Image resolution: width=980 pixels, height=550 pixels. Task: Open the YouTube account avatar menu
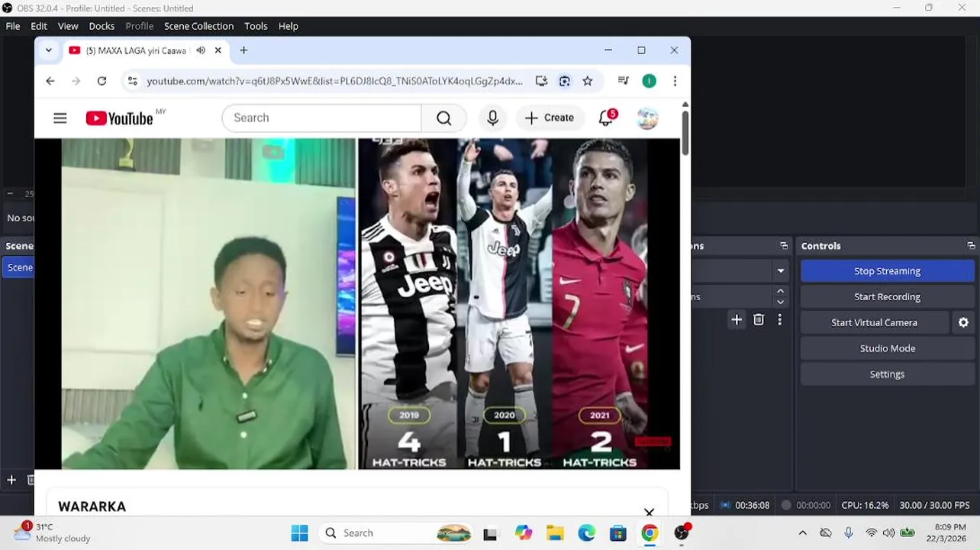(x=647, y=118)
